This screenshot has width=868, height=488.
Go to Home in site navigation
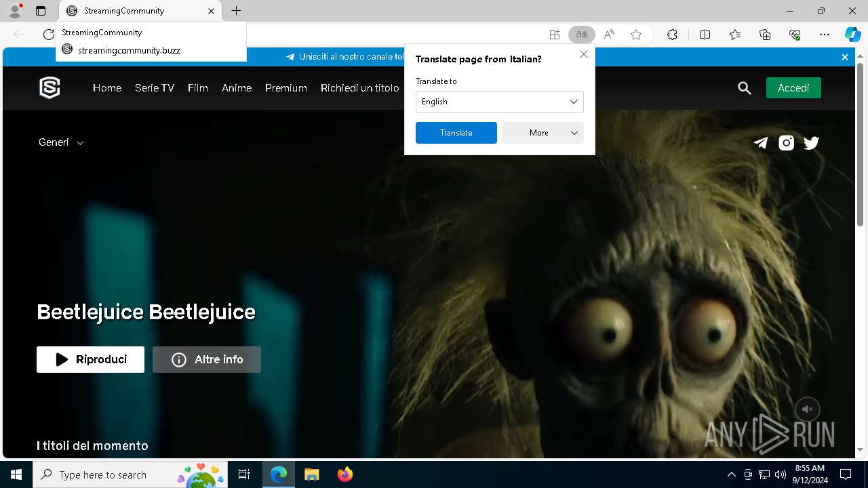pyautogui.click(x=107, y=88)
